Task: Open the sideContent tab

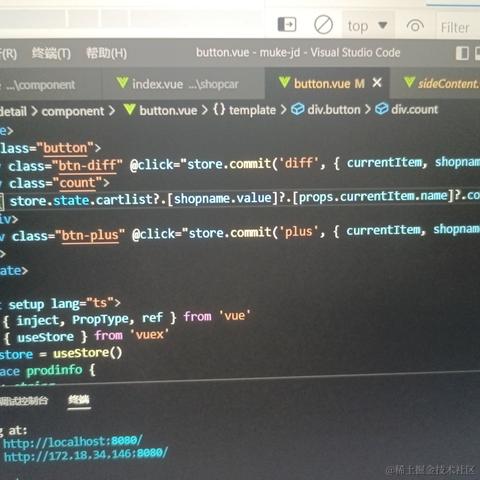Action: (x=442, y=83)
